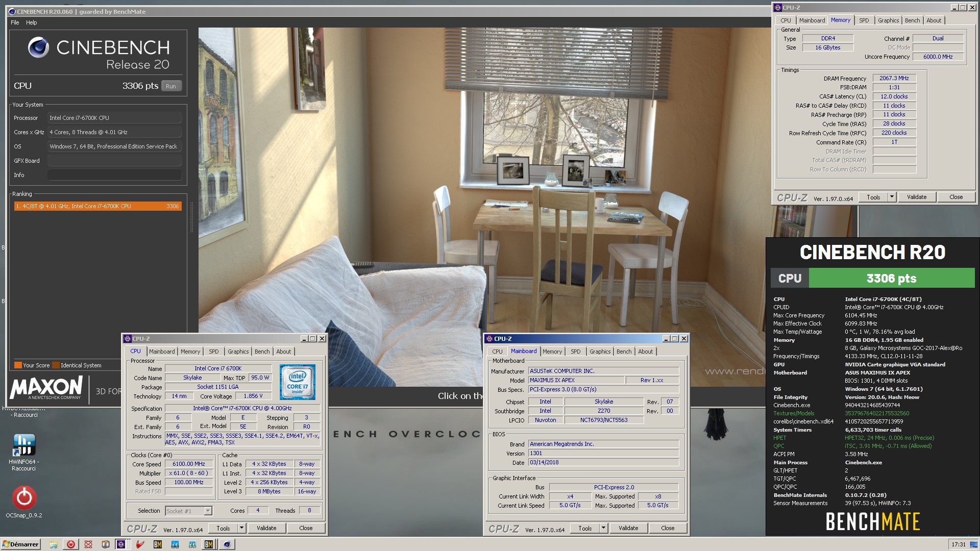
Task: Click the folder icon in the taskbar
Action: point(54,544)
